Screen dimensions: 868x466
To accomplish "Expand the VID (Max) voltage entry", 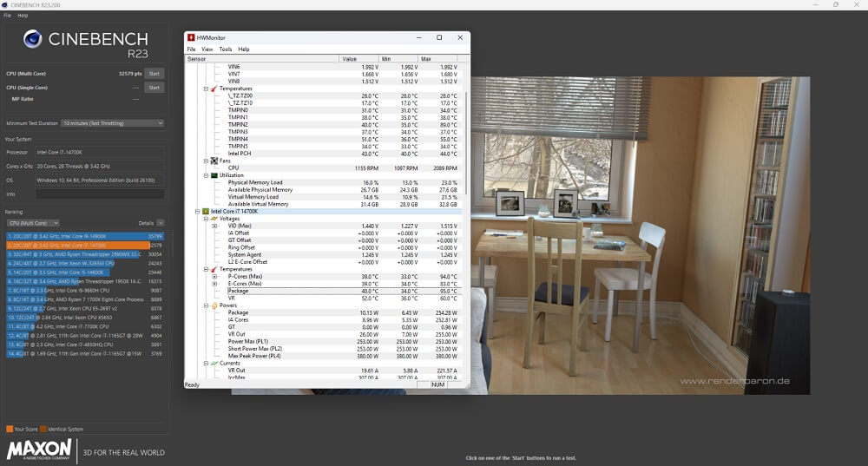I will (x=214, y=226).
